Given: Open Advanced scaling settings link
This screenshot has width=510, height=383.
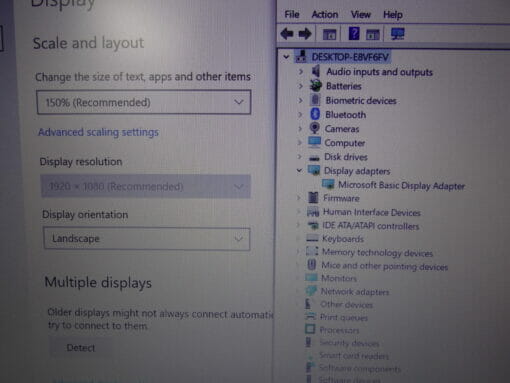Looking at the screenshot, I should [98, 132].
